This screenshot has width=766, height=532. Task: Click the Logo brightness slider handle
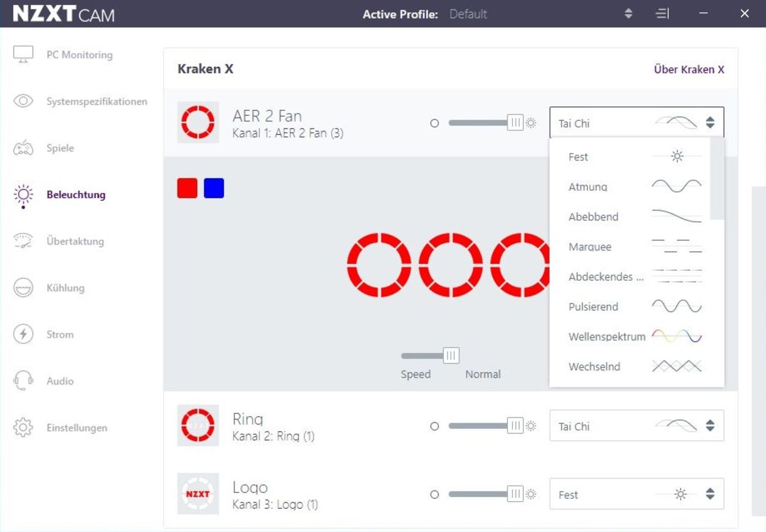[515, 494]
